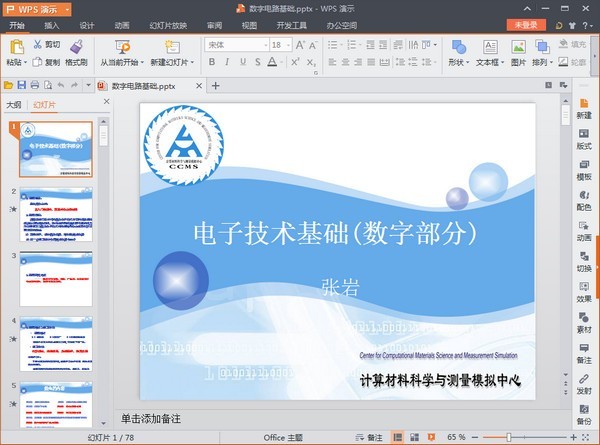
Task: Open Animation in right sidebar
Action: [584, 231]
